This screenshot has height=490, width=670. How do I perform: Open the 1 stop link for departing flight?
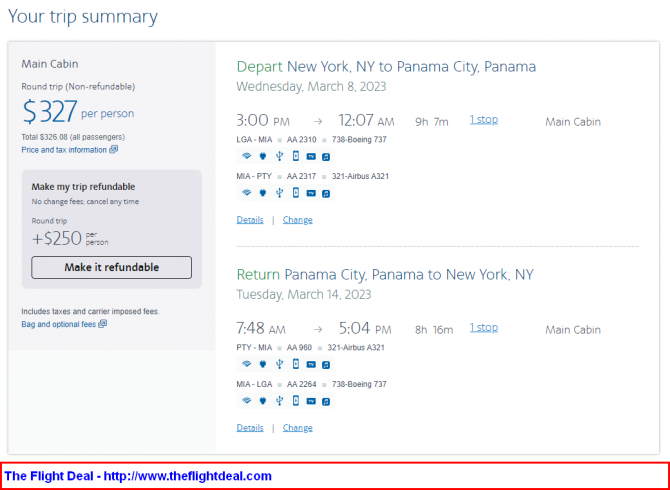coord(484,120)
